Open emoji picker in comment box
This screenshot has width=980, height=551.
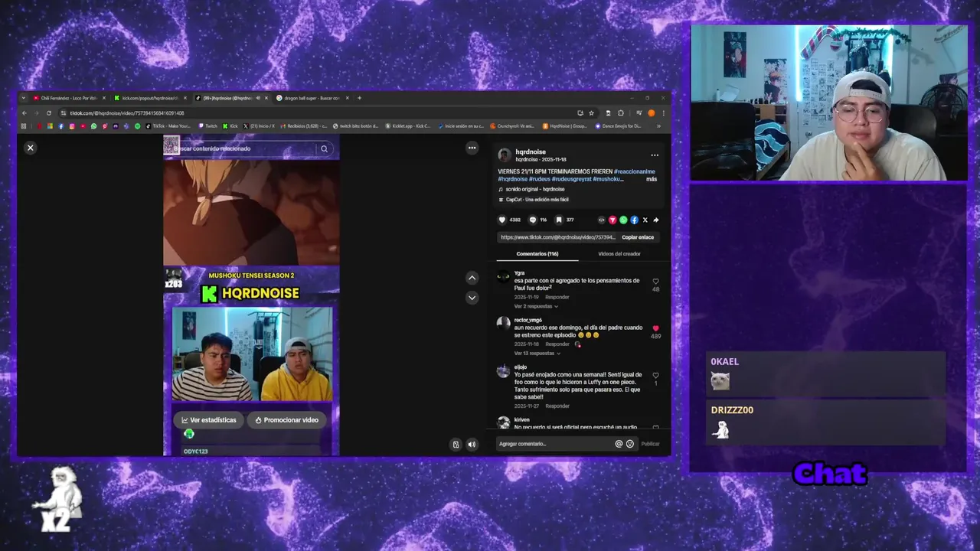(x=630, y=444)
